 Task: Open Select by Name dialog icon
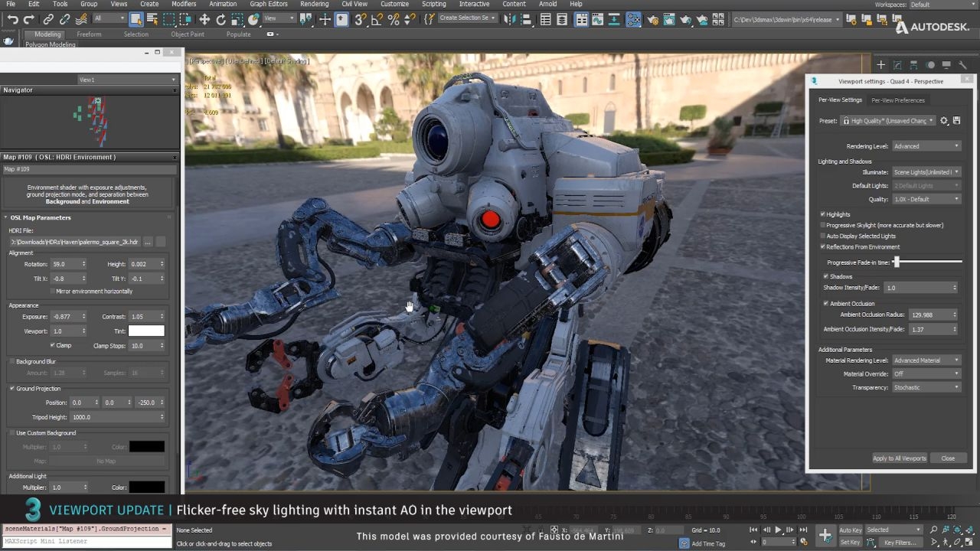coord(152,20)
